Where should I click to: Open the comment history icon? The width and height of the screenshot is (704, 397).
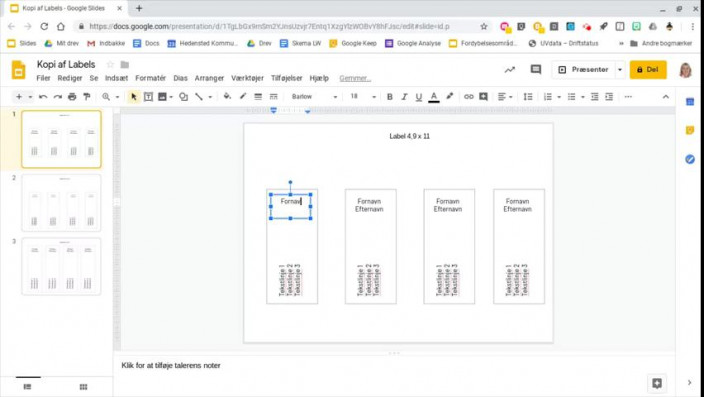coord(535,70)
